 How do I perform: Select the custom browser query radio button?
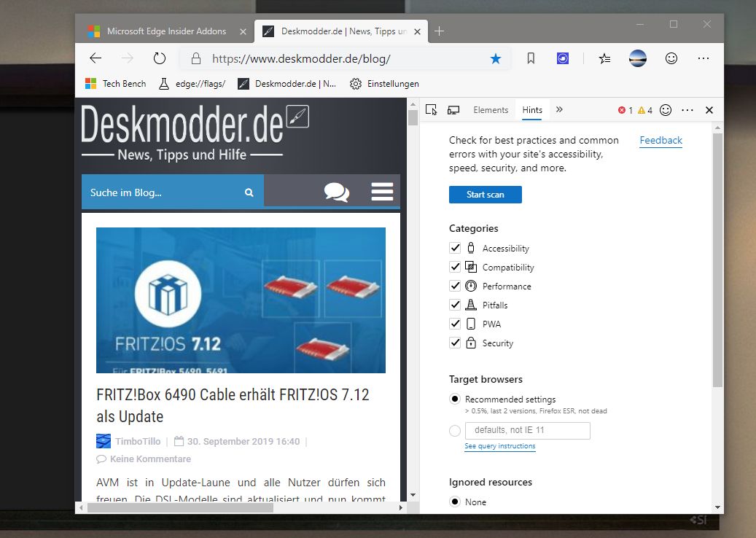(x=455, y=431)
